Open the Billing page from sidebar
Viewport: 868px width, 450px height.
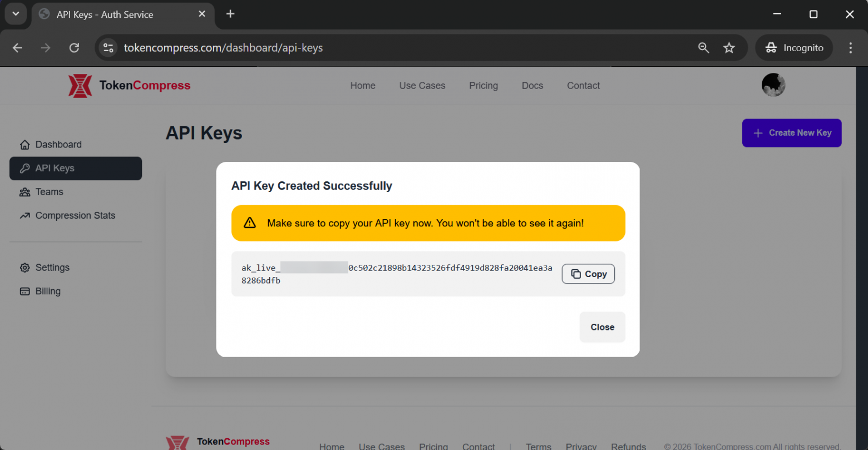pyautogui.click(x=48, y=291)
